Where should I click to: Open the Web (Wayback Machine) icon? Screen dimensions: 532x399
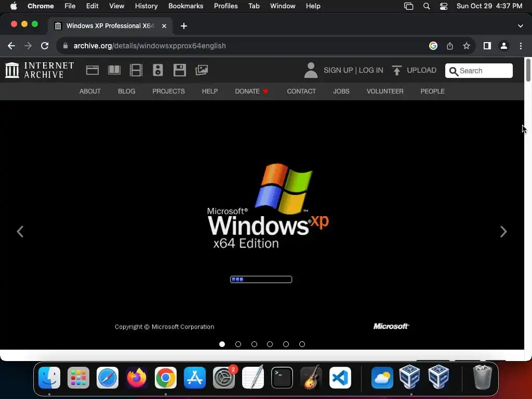tap(92, 70)
